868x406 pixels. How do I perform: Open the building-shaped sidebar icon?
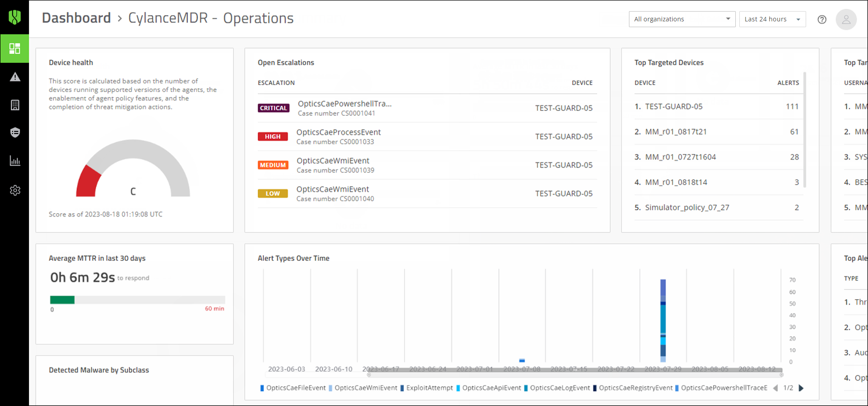pos(15,105)
